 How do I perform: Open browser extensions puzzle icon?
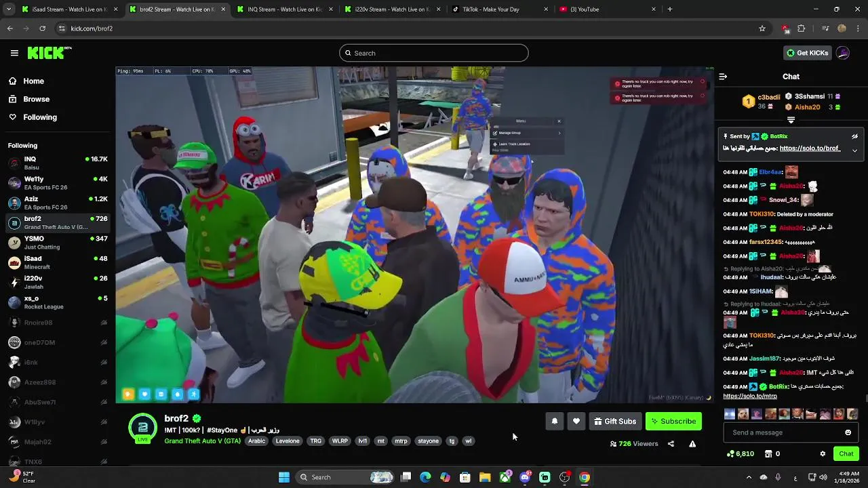coord(802,28)
